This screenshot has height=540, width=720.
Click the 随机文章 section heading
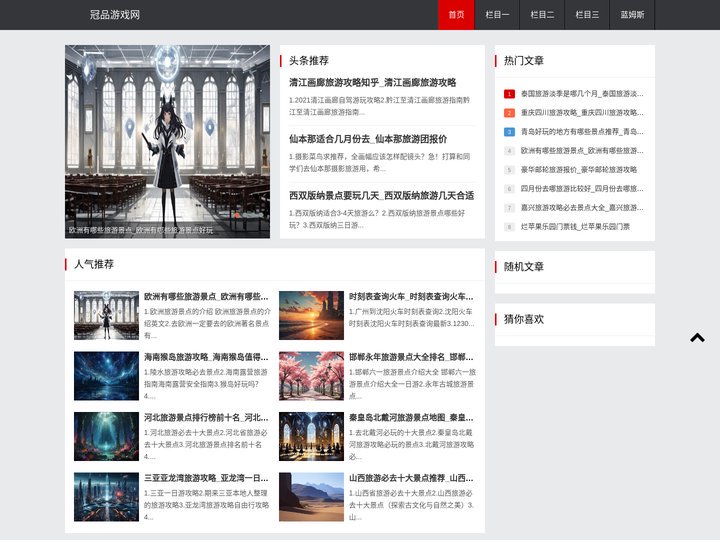tap(523, 267)
